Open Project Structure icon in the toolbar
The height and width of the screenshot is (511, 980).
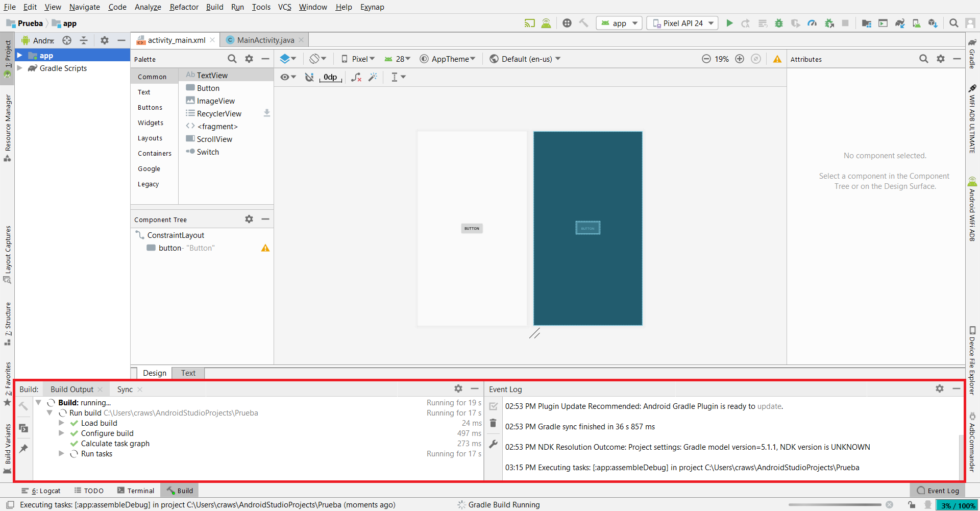[x=866, y=23]
